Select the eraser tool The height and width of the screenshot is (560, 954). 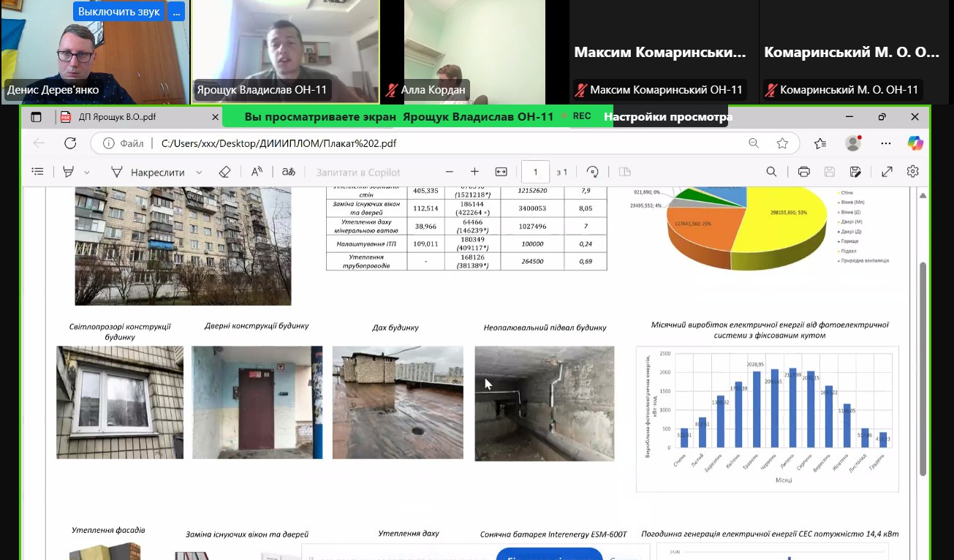[x=225, y=172]
